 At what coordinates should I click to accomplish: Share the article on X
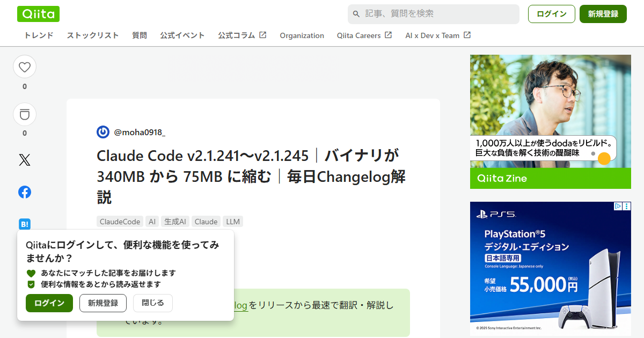pos(25,160)
